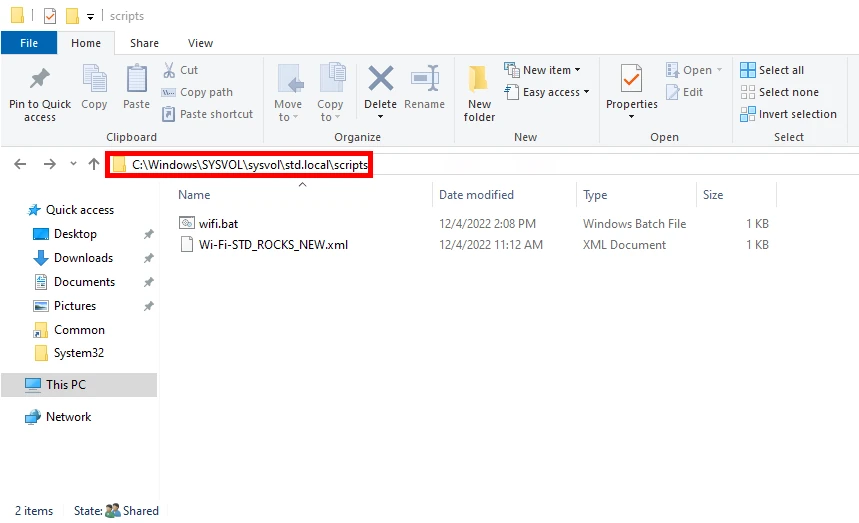Viewport: 859px width, 523px height.
Task: Click the wifi.bat batch file icon
Action: pos(187,223)
